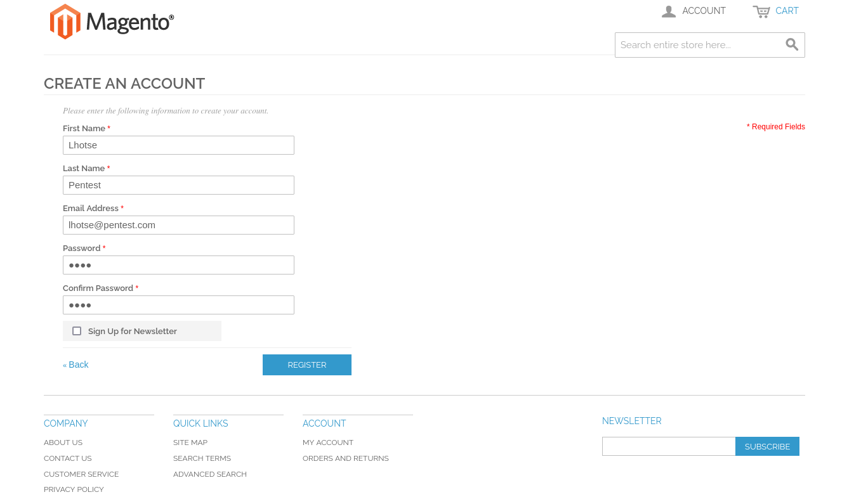
Task: Click the REGISTER button
Action: (x=307, y=365)
